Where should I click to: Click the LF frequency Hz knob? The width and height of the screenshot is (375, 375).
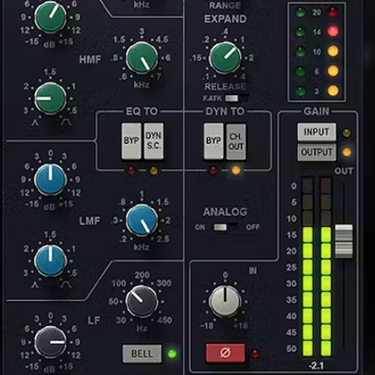coord(142,301)
